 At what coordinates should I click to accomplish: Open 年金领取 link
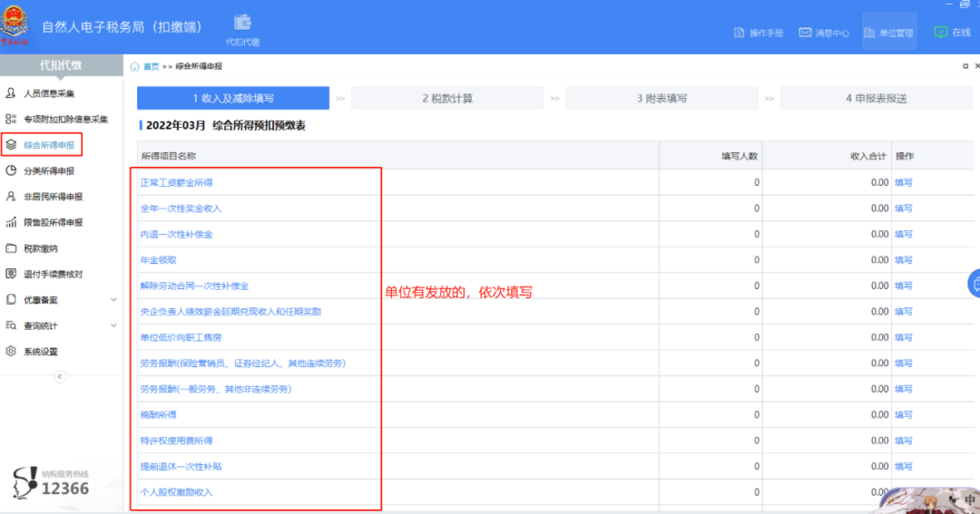(158, 260)
